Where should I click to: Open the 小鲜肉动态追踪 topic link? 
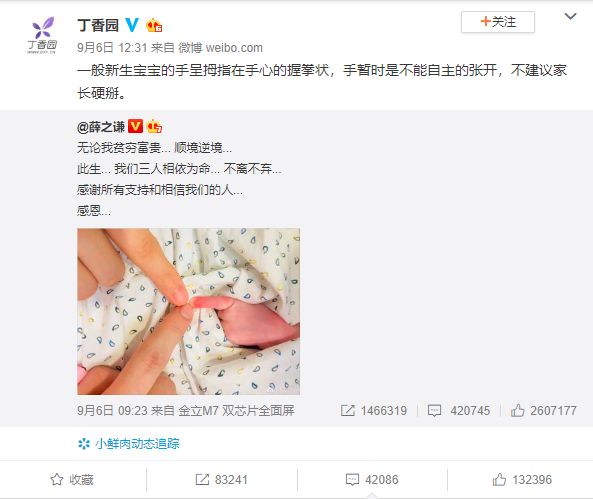coord(137,443)
